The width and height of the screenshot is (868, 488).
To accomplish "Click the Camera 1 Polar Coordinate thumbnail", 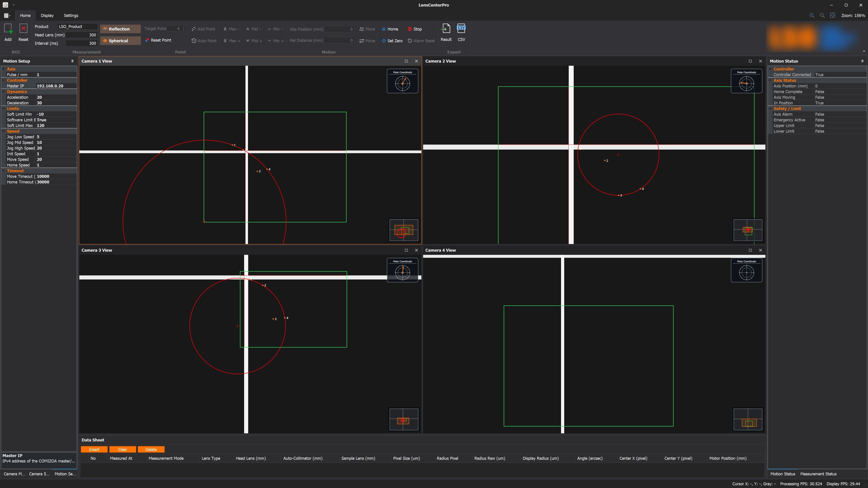I will click(x=402, y=81).
